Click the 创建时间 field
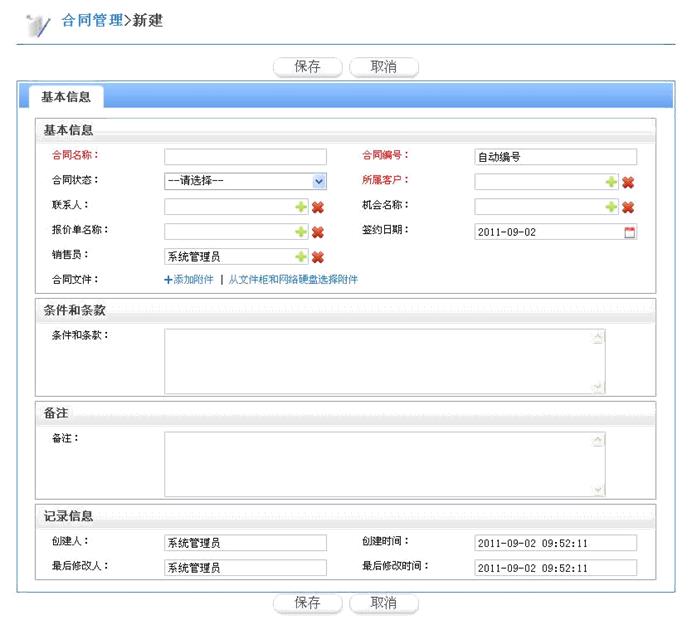Screen dimensions: 692x620 [x=556, y=543]
